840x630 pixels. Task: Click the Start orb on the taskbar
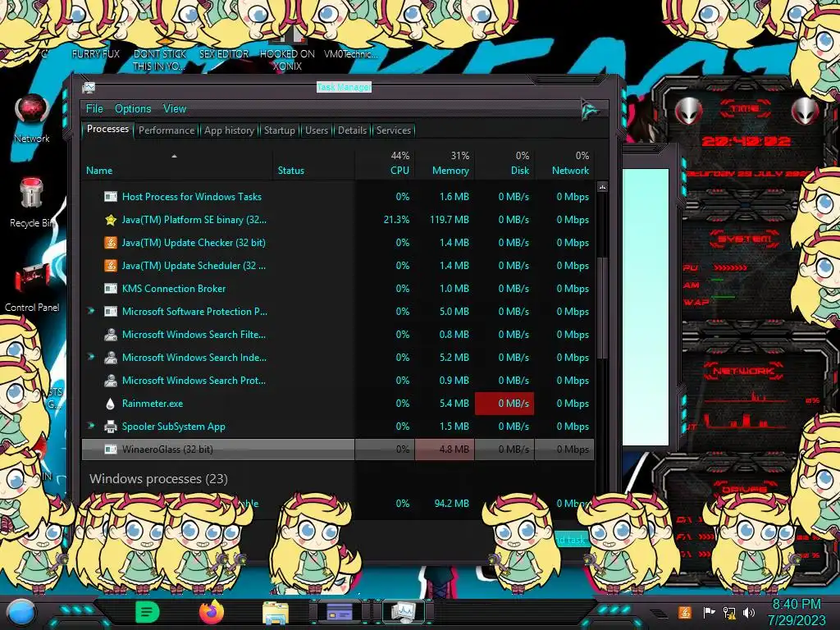click(x=21, y=614)
